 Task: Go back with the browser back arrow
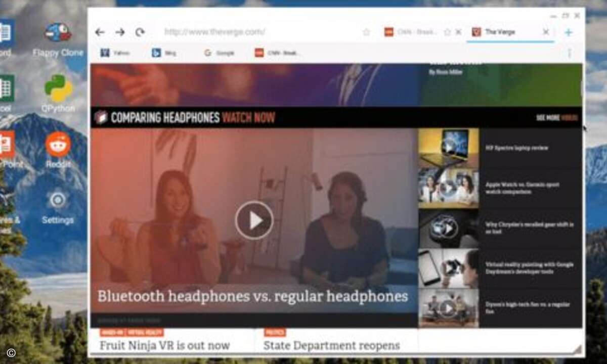coord(100,32)
